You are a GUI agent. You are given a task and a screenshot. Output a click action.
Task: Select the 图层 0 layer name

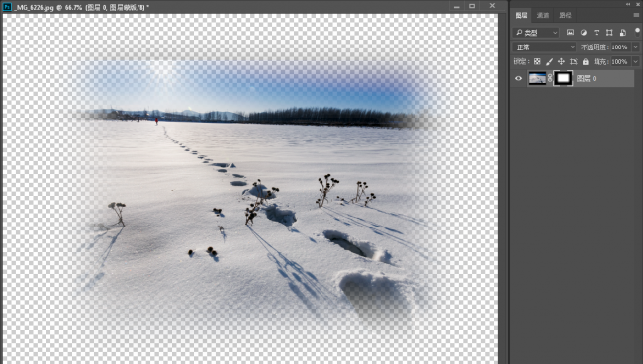586,79
